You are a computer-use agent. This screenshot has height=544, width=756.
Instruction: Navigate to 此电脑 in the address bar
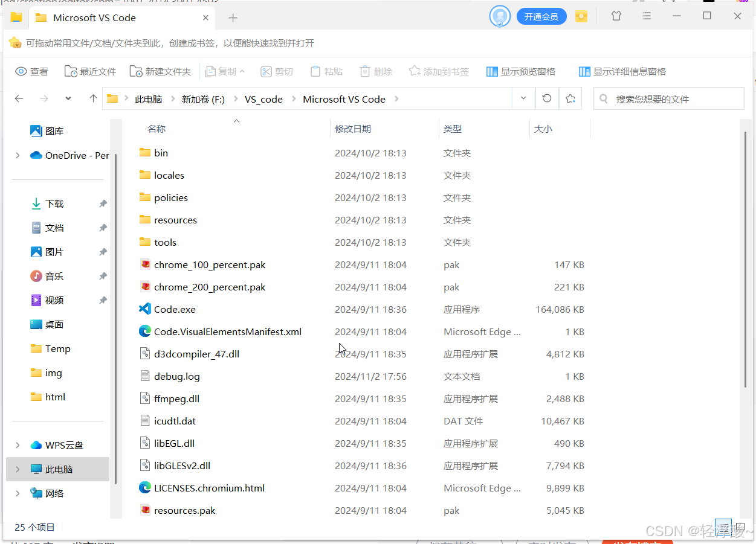click(x=148, y=99)
